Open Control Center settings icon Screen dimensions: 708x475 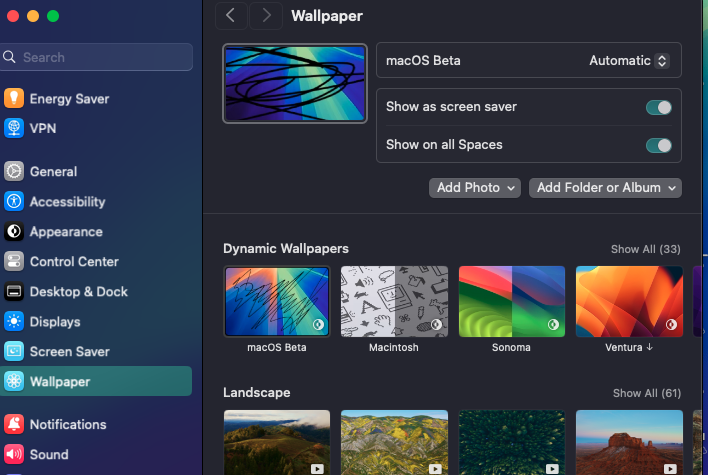tap(14, 261)
